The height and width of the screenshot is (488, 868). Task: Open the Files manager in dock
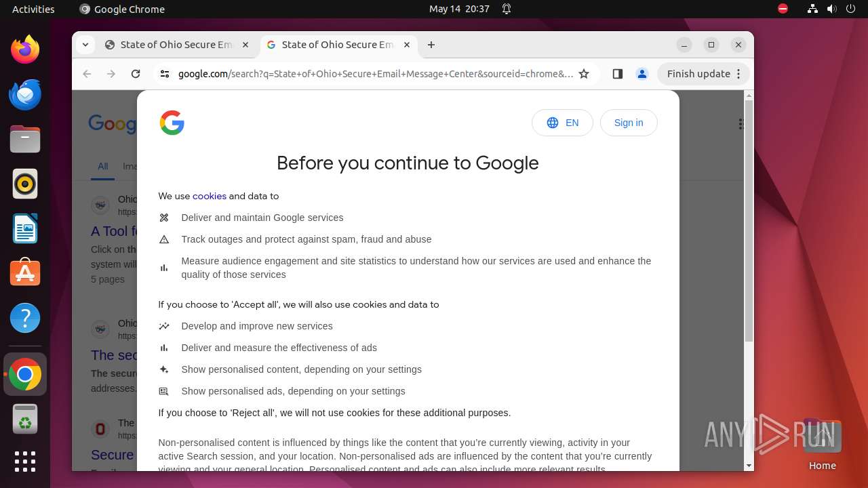[x=25, y=139]
